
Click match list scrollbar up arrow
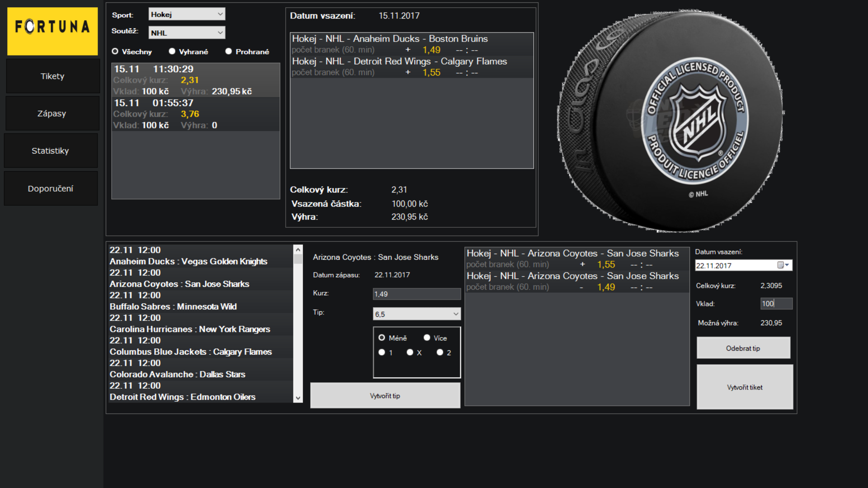[x=298, y=249]
